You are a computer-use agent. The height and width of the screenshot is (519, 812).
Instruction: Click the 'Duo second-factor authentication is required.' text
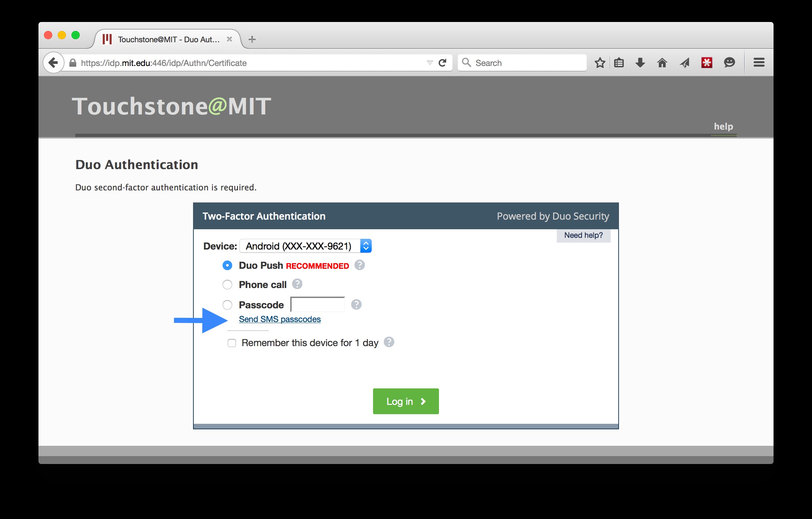coord(166,188)
